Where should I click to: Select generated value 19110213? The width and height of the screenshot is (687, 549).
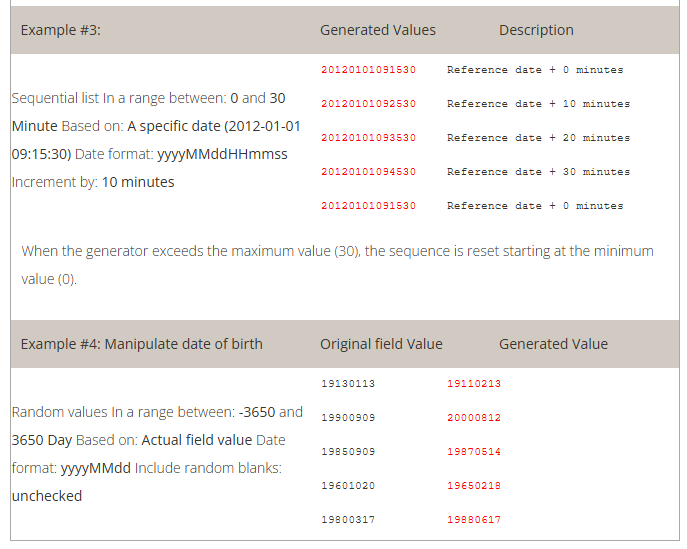(474, 384)
